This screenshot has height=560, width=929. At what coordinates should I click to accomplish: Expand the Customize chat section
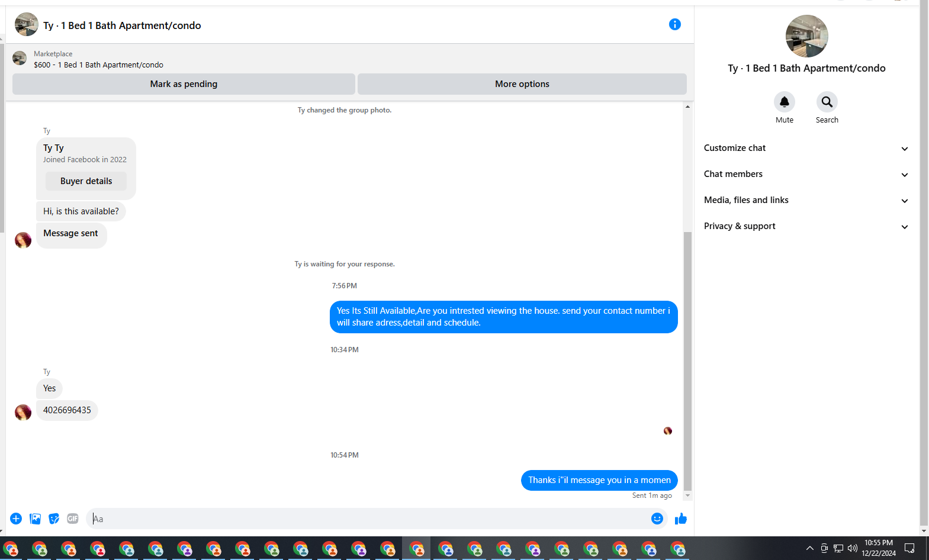tap(806, 148)
